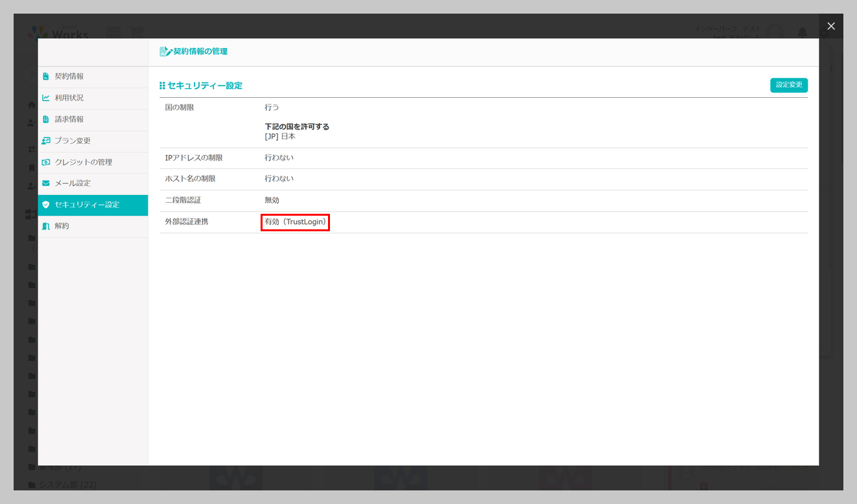Select 解約 in the sidebar menu
The height and width of the screenshot is (504, 857).
tap(93, 226)
